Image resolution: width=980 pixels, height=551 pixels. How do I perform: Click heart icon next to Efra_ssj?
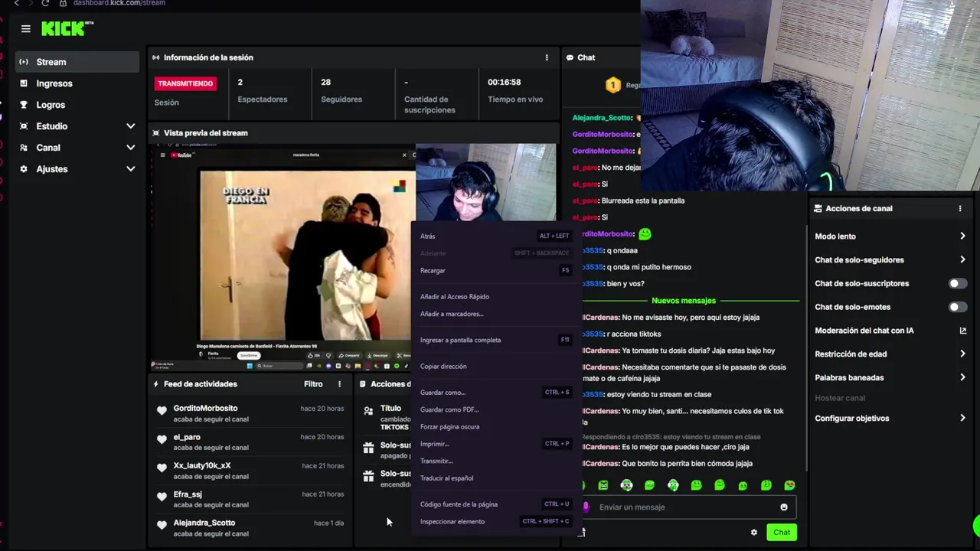[x=162, y=497]
